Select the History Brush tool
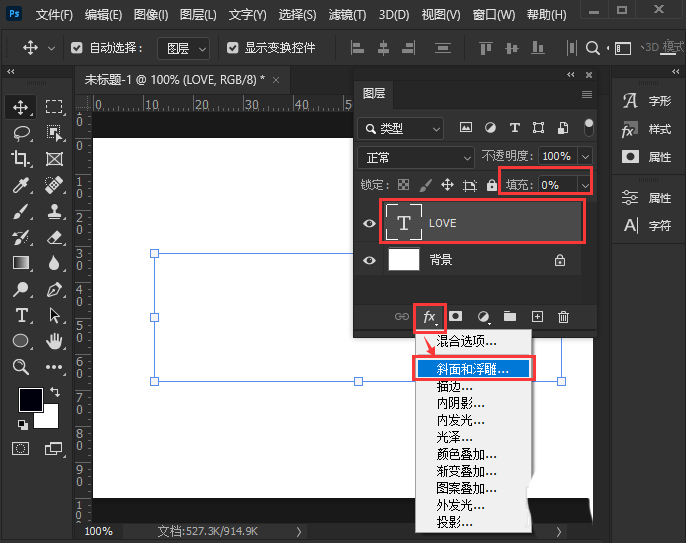This screenshot has width=686, height=543. coord(21,238)
